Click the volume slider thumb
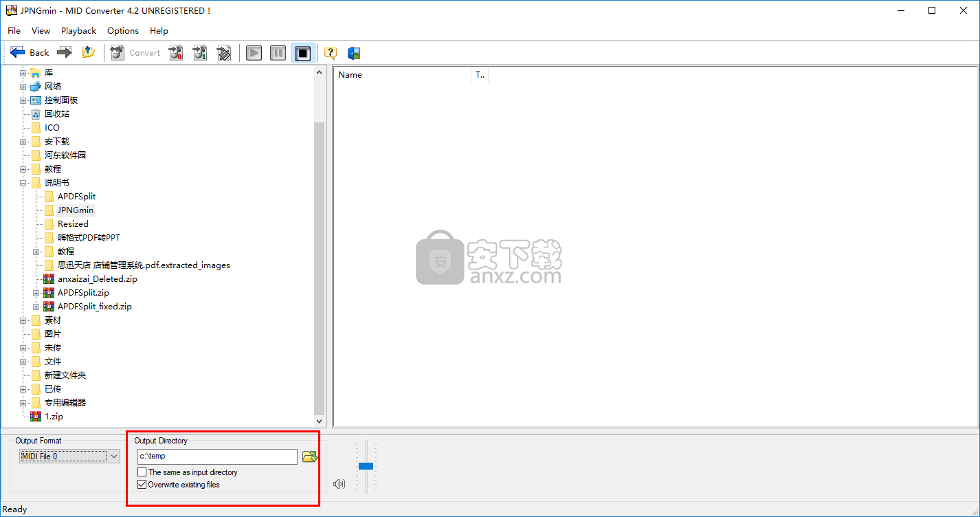 click(366, 466)
